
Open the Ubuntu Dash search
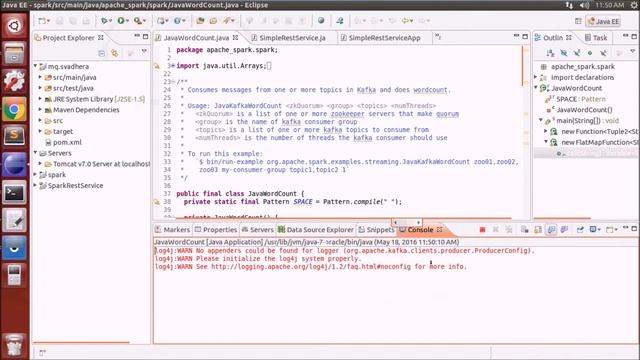[x=14, y=26]
